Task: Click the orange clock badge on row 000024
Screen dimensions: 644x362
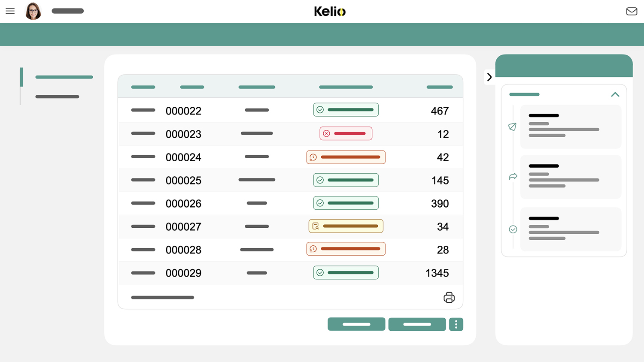Action: (346, 157)
